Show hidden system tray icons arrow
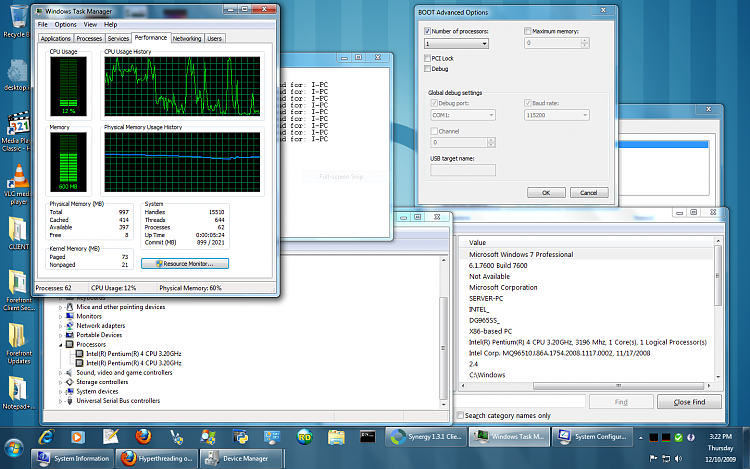Image resolution: width=750 pixels, height=469 pixels. coord(640,437)
